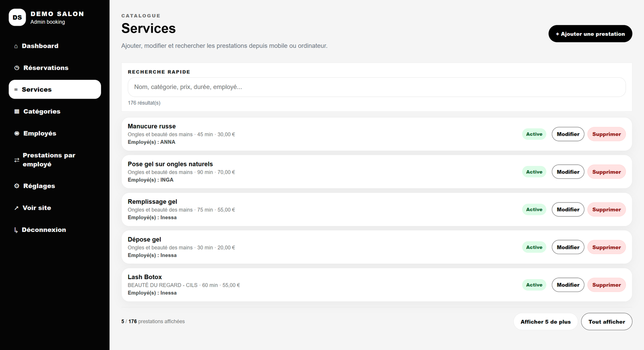Screen dimensions: 644x350
Task: Click the Services list icon in sidebar
Action: coord(16,90)
